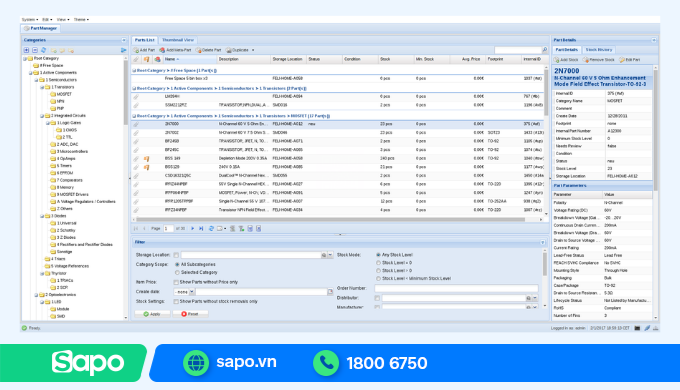Open the Storage Location filter dropdown arrow
This screenshot has height=390, width=680.
click(330, 255)
